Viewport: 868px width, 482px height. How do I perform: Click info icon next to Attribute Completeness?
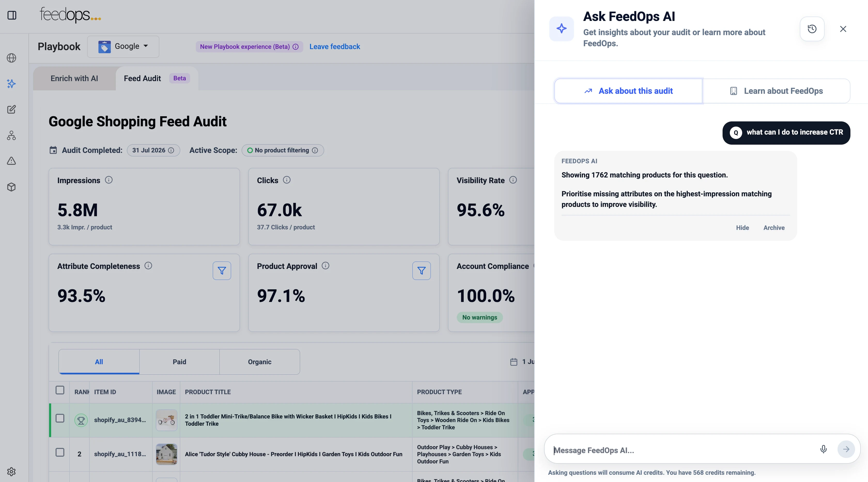[x=148, y=266]
